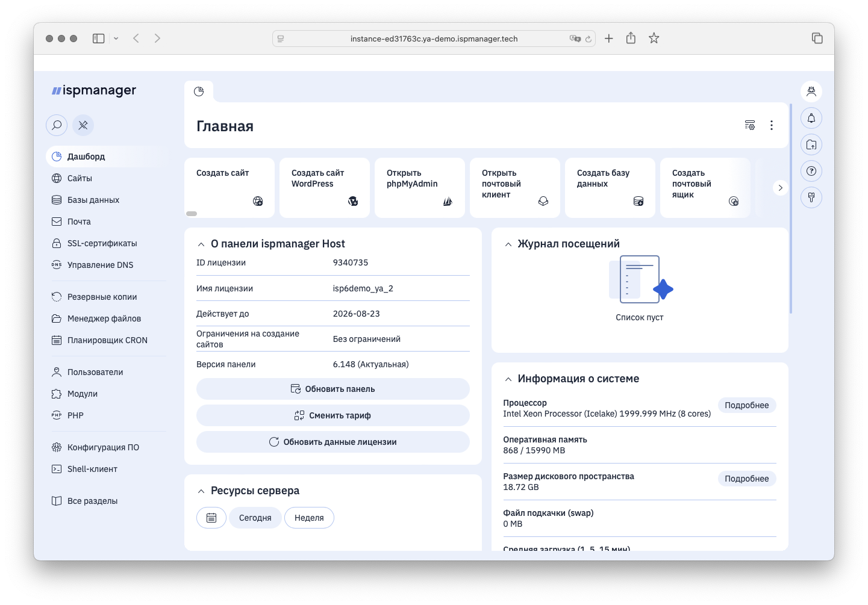Click the browser address bar
The width and height of the screenshot is (868, 605).
tap(434, 39)
